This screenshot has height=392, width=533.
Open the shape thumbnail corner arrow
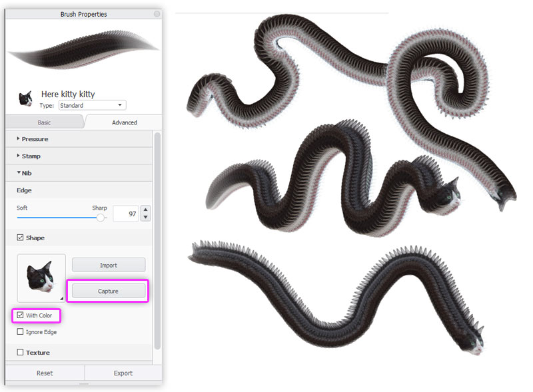point(61,298)
